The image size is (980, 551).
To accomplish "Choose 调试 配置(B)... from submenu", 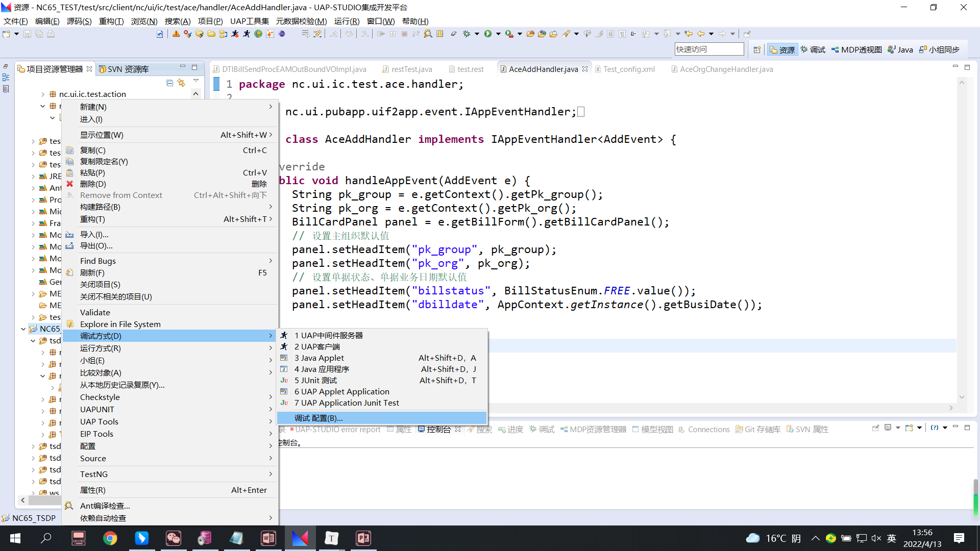I will [318, 418].
